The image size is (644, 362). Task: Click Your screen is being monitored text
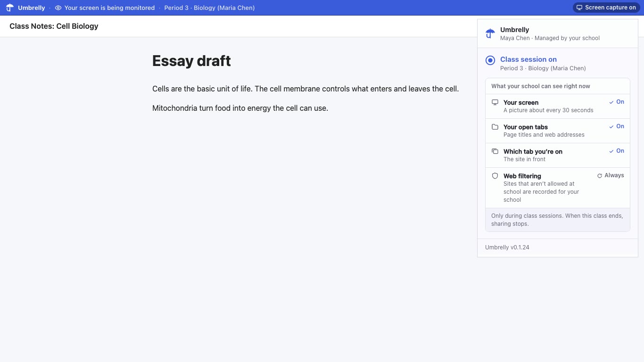click(x=109, y=8)
